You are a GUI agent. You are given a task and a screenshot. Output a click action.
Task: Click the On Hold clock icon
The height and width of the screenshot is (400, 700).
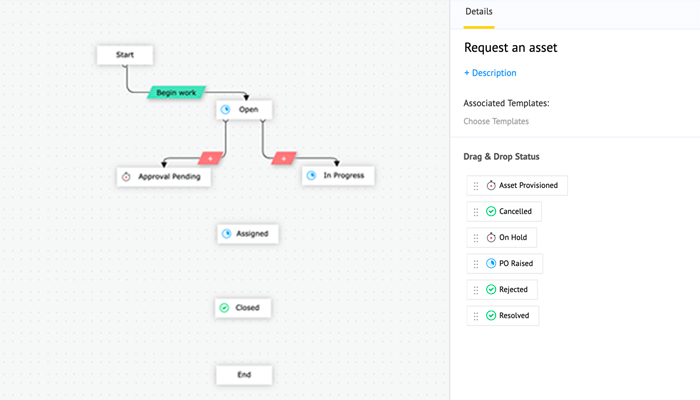491,238
